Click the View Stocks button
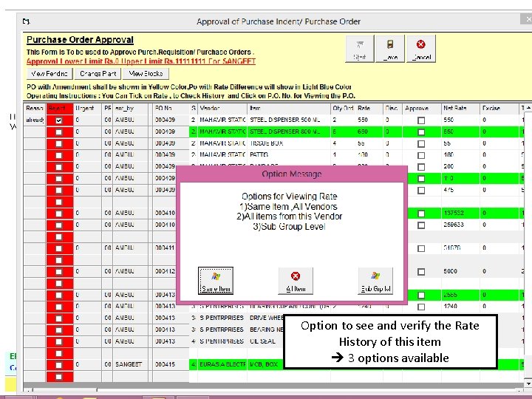 [146, 74]
